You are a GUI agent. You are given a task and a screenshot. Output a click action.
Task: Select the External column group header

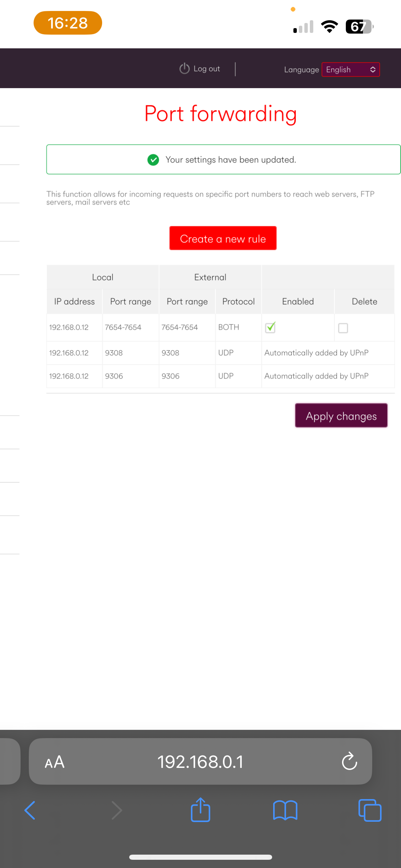[210, 277]
